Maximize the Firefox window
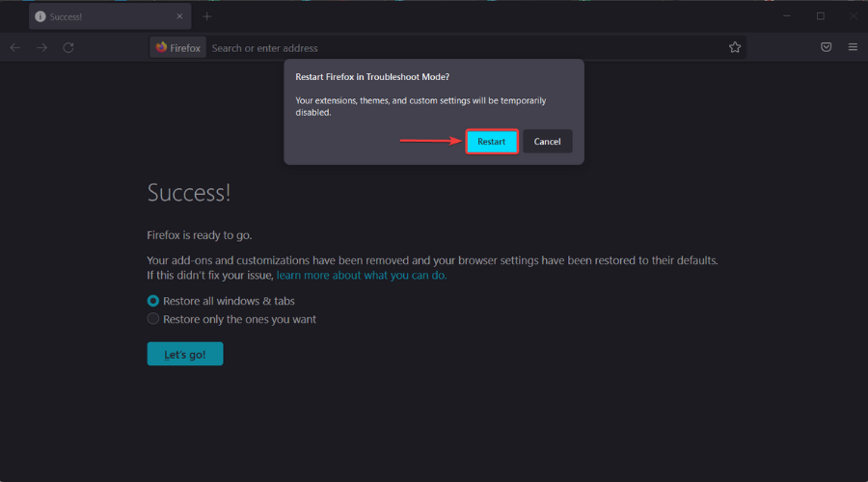This screenshot has height=482, width=868. pyautogui.click(x=821, y=16)
